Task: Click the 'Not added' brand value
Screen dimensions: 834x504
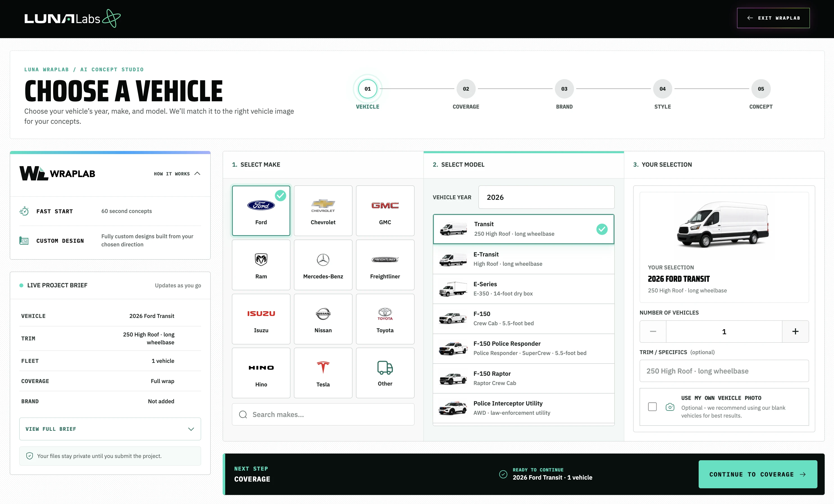Action: click(161, 402)
